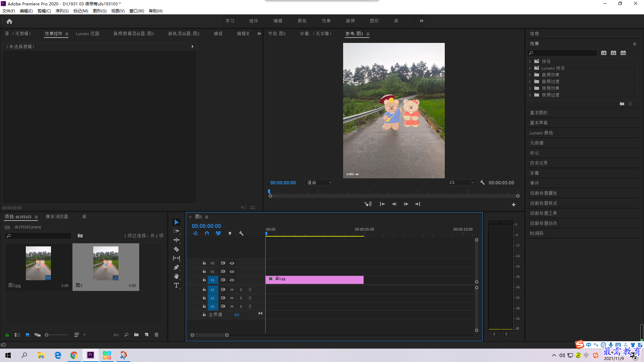Open the 文件(F) menu

[x=9, y=11]
